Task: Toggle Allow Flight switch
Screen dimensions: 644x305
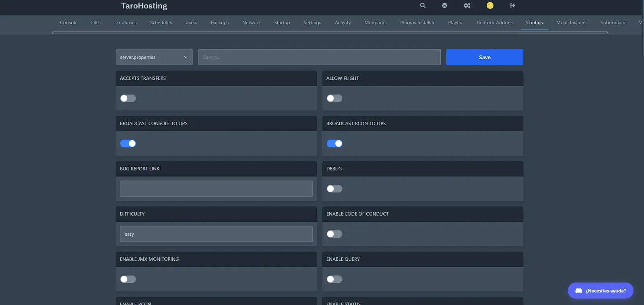Action: coord(334,98)
